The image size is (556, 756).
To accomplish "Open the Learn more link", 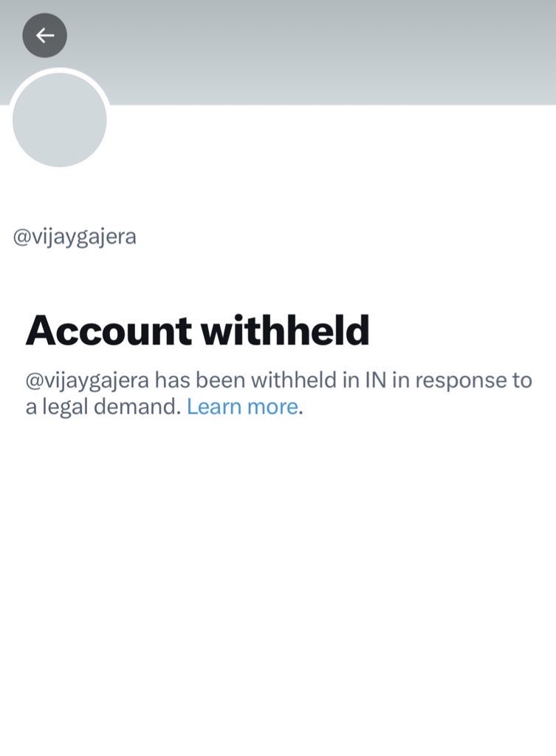I will [x=242, y=407].
